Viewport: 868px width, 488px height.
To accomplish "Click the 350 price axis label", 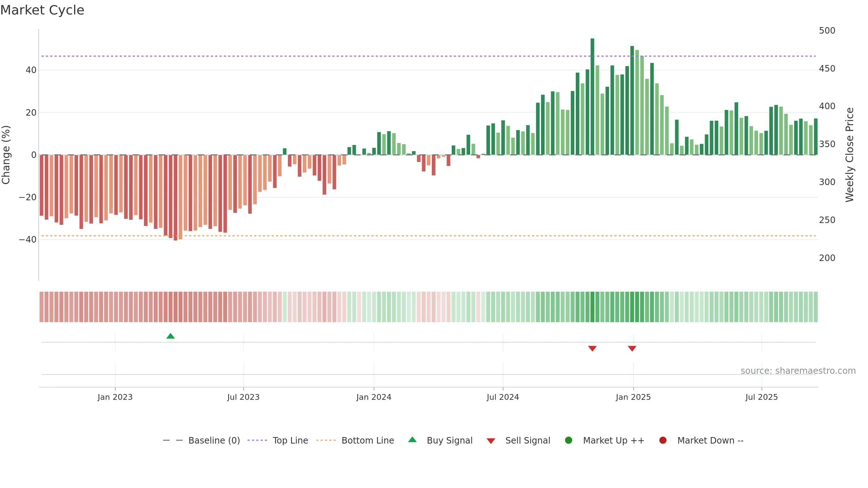I will [827, 144].
